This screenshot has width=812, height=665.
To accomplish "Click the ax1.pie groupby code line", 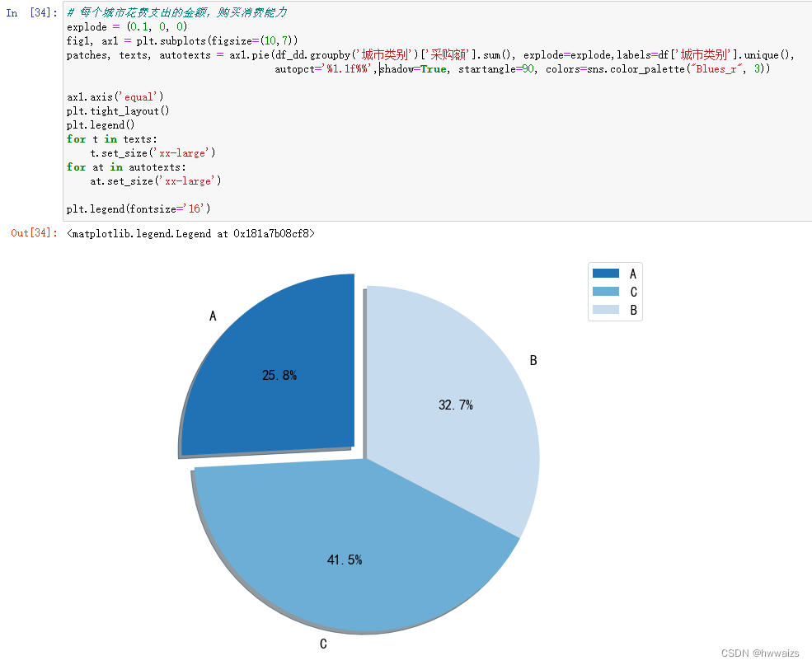I will [430, 55].
